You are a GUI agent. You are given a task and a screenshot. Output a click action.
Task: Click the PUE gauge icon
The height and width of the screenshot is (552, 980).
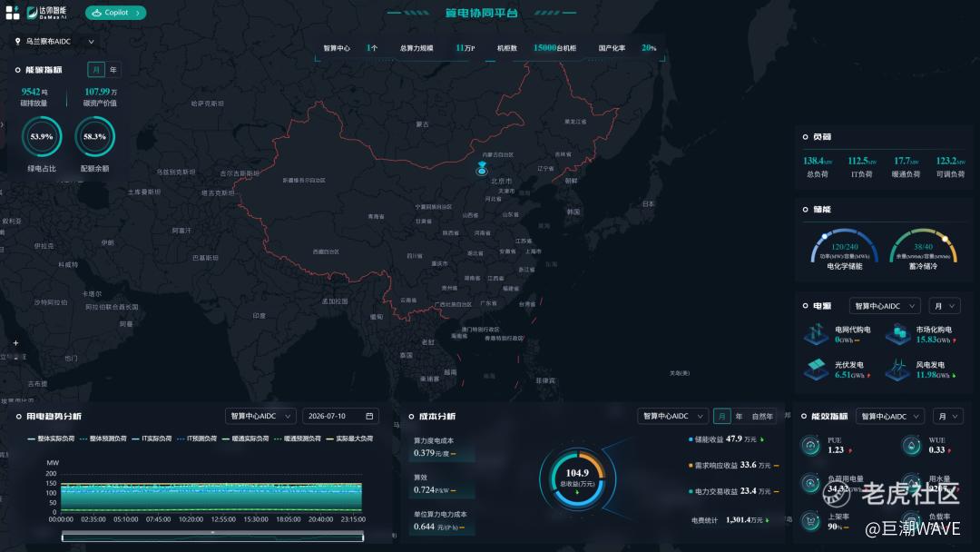810,445
